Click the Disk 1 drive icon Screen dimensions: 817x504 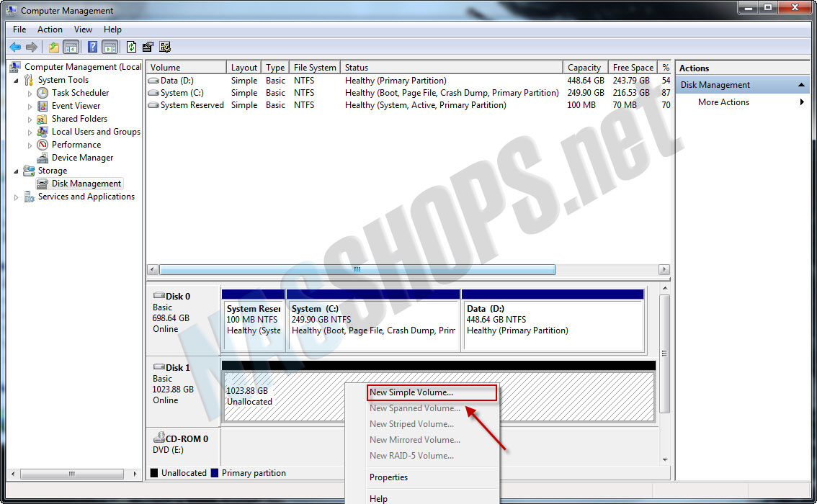[x=159, y=367]
